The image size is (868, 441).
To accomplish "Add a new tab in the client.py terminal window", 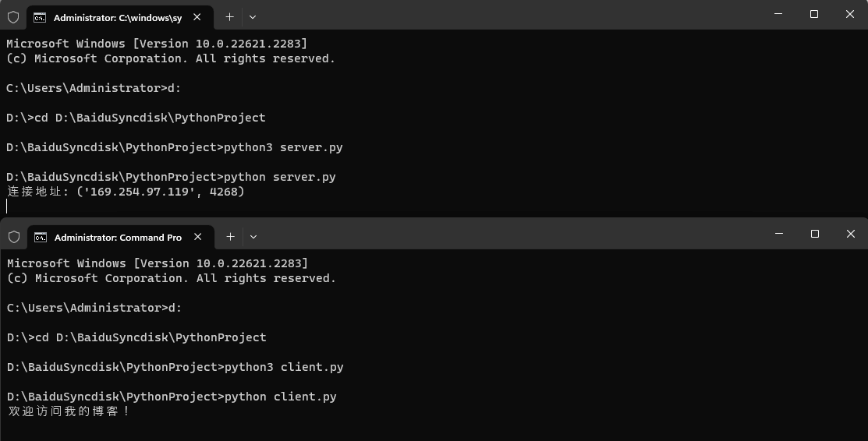I will [230, 236].
